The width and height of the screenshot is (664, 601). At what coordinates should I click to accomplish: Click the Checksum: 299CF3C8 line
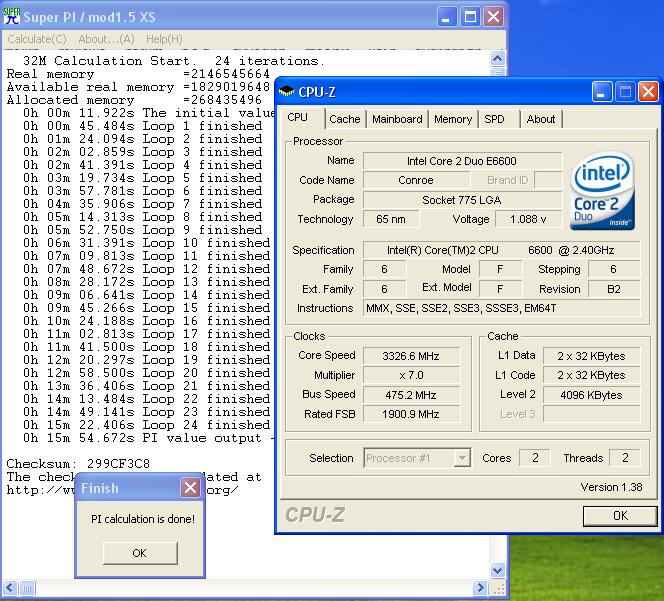point(78,463)
